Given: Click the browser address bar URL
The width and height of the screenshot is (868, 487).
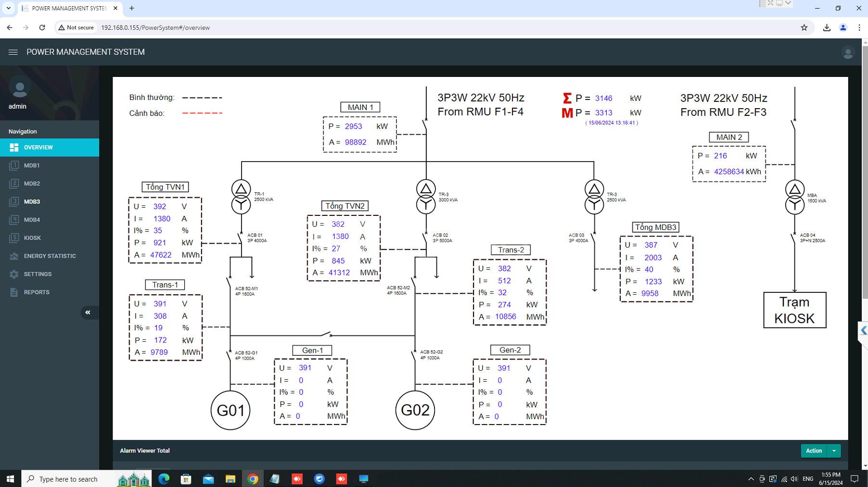Looking at the screenshot, I should (x=155, y=28).
